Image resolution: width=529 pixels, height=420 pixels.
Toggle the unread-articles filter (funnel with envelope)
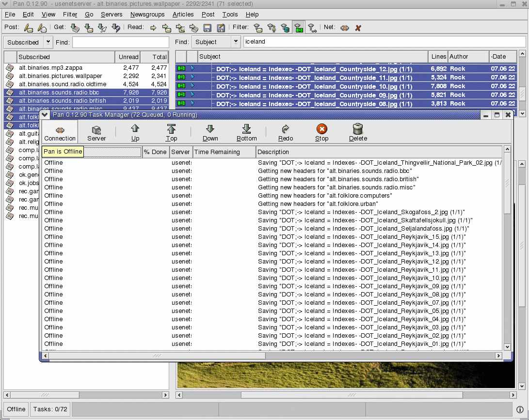pos(258,28)
